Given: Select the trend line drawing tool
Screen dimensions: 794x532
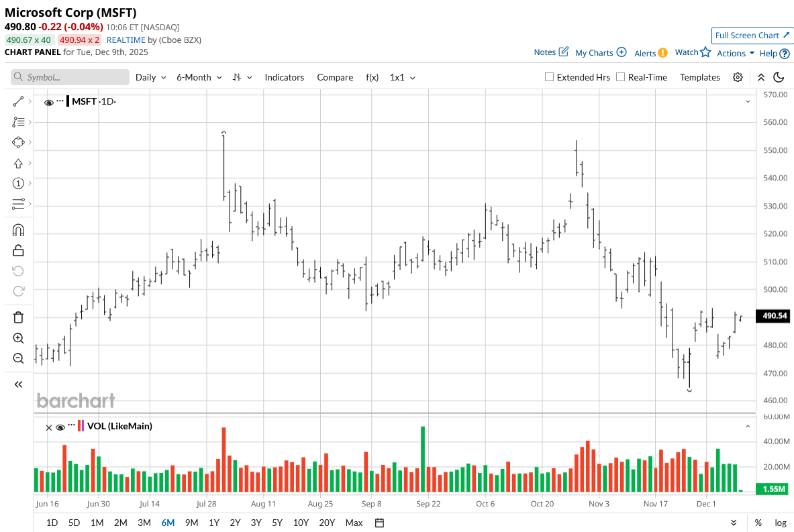Looking at the screenshot, I should tap(18, 102).
